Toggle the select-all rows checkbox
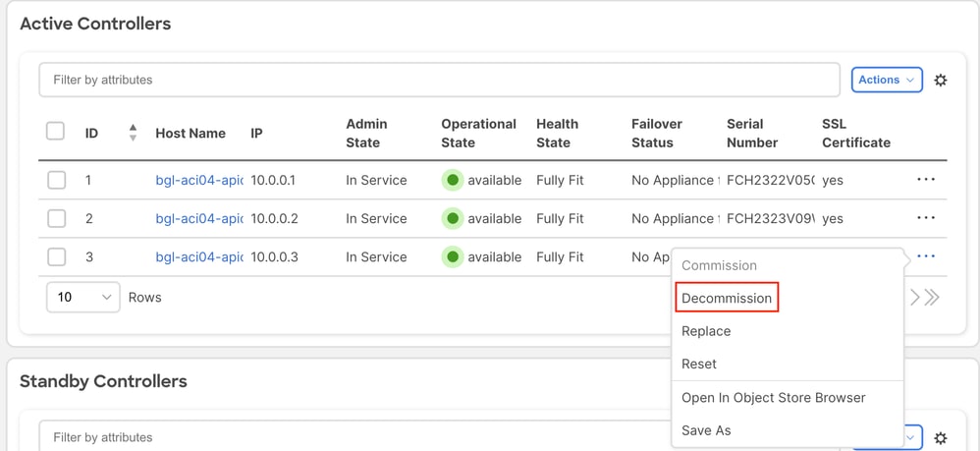The width and height of the screenshot is (980, 451). coord(56,132)
